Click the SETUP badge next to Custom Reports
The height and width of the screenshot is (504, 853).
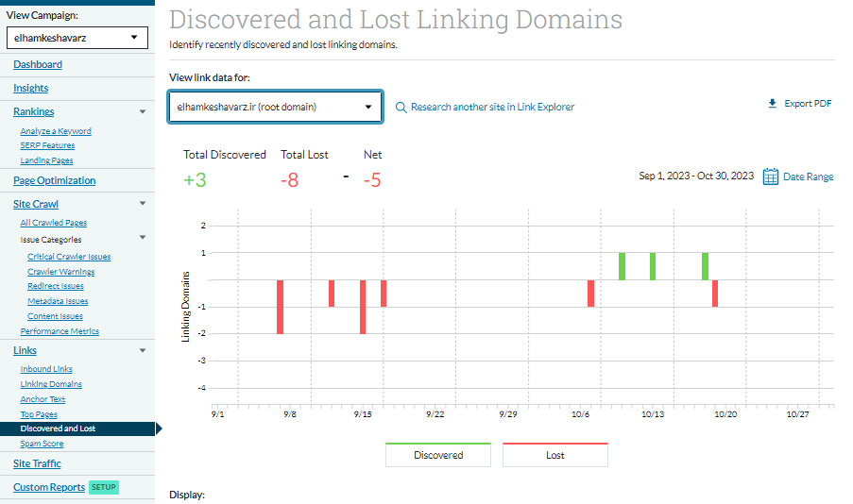coord(103,488)
